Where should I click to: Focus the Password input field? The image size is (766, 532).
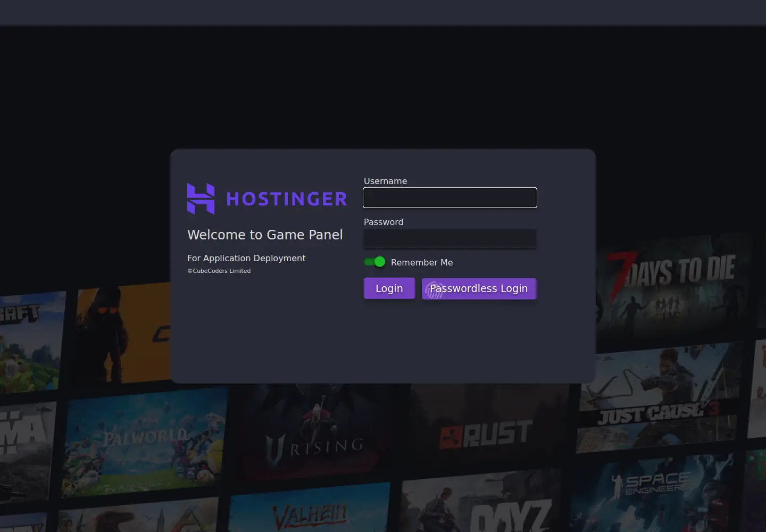click(450, 238)
